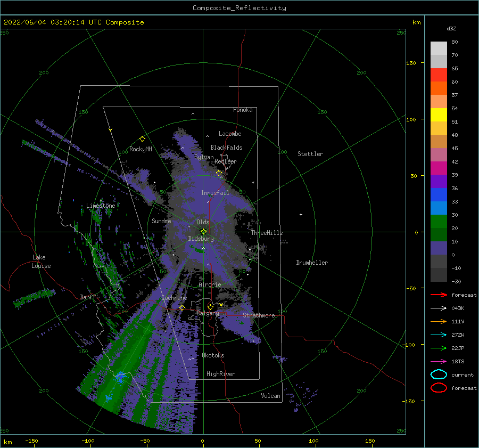Click the Strathmore town label
479x448 pixels.
point(259,315)
